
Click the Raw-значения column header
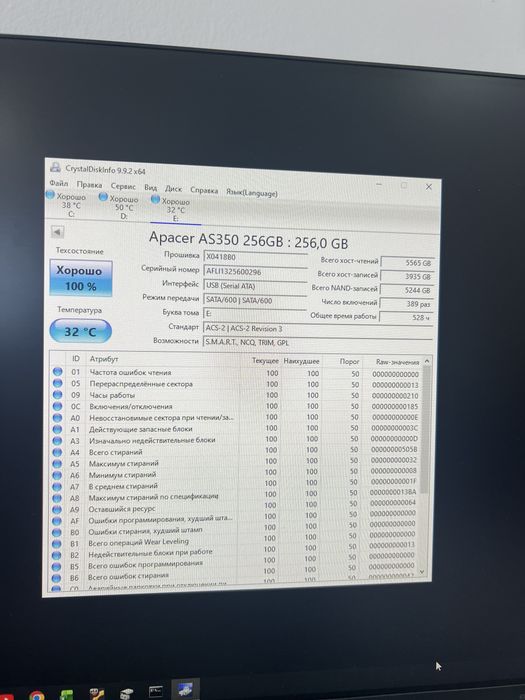[397, 362]
